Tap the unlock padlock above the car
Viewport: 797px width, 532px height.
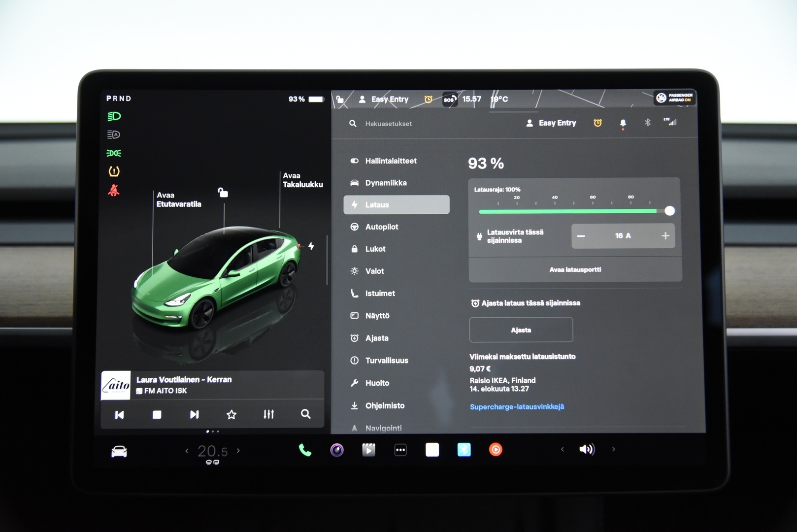223,193
